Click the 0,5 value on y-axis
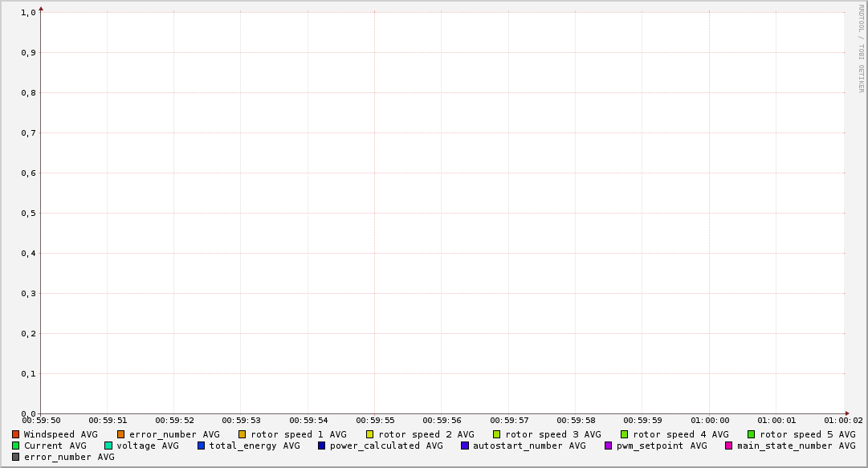 click(28, 214)
